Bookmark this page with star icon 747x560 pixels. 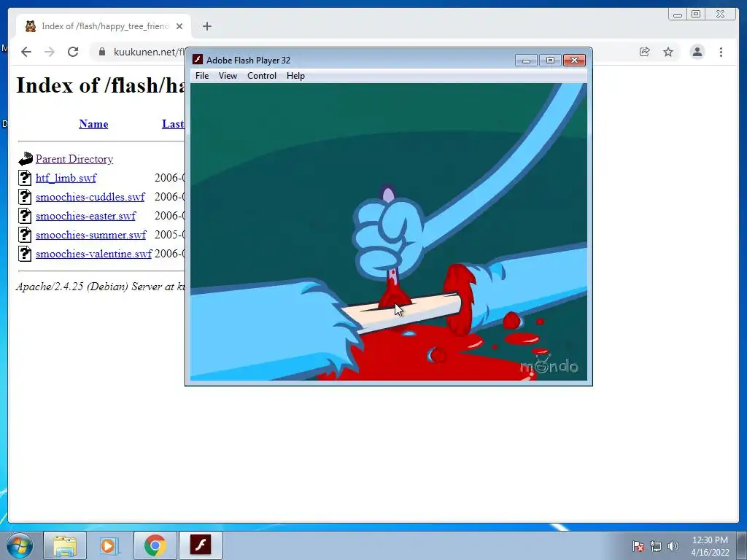668,52
